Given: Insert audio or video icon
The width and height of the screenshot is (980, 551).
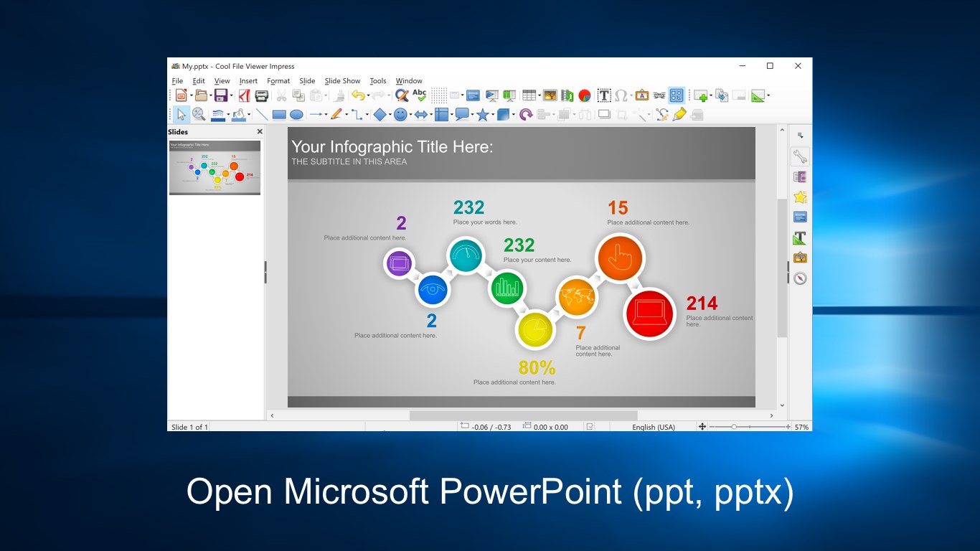Looking at the screenshot, I should coord(567,95).
